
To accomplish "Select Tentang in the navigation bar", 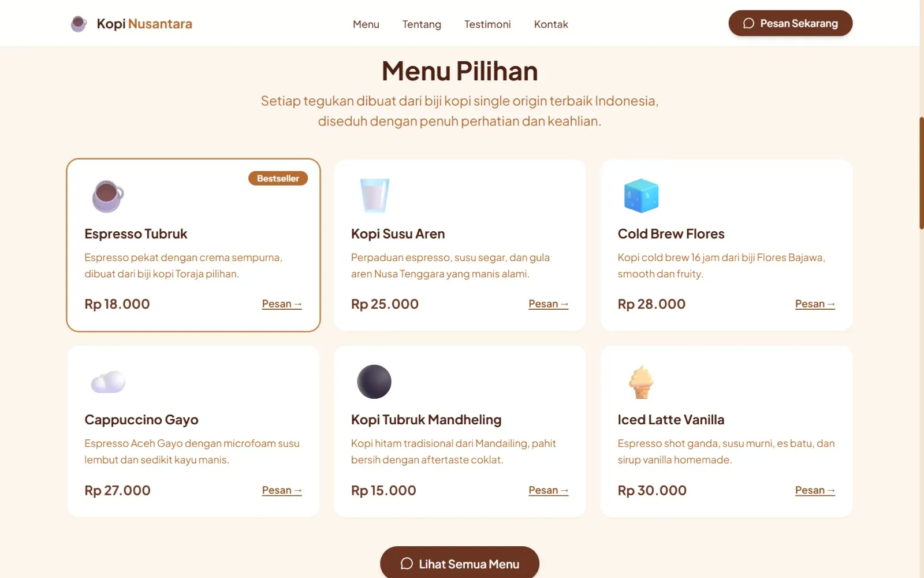I will tap(422, 24).
